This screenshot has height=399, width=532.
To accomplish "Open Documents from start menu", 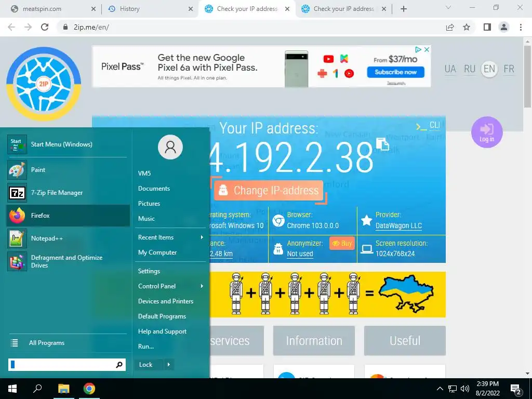I will click(154, 189).
